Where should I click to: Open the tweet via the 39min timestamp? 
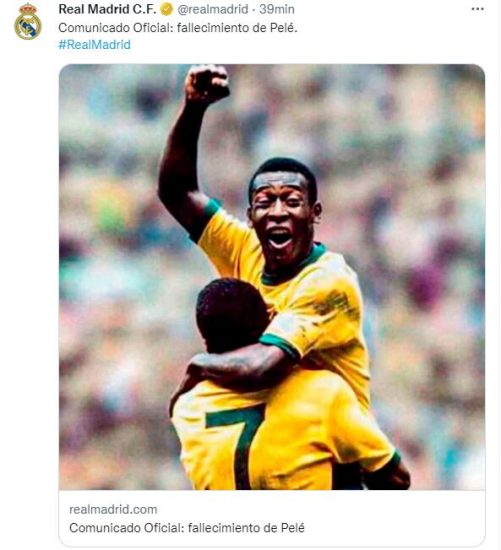(277, 9)
